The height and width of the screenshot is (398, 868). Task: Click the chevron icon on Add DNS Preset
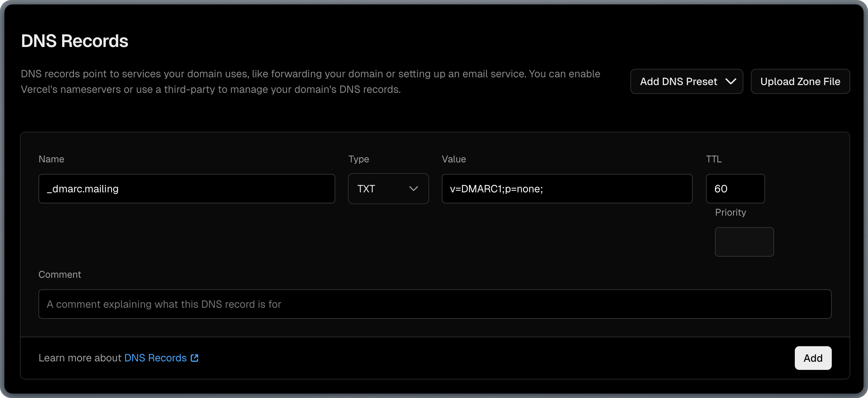pyautogui.click(x=731, y=81)
